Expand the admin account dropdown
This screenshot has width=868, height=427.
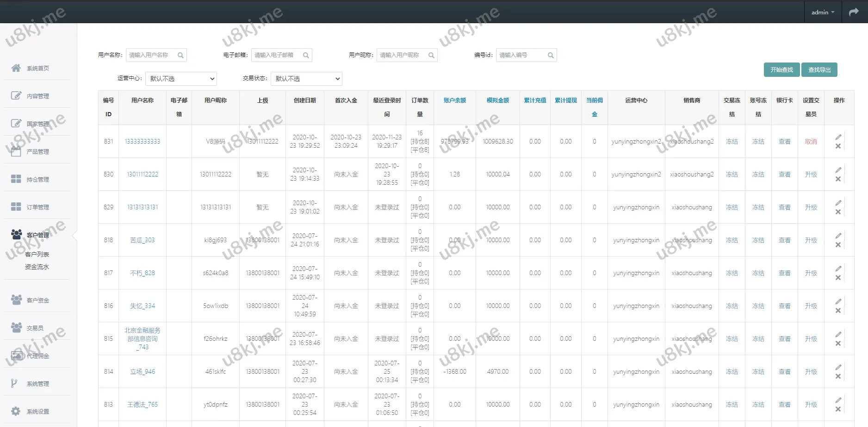[823, 12]
